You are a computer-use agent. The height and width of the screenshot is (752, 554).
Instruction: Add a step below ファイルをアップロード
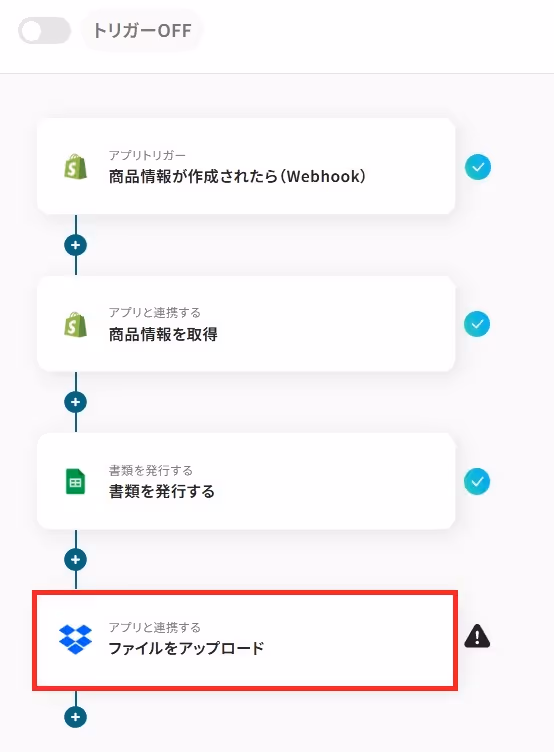75,717
